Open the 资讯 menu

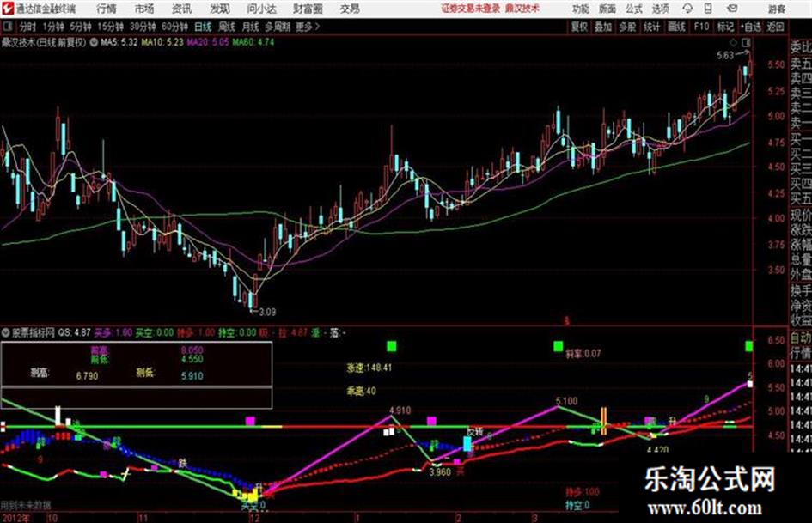pos(182,9)
